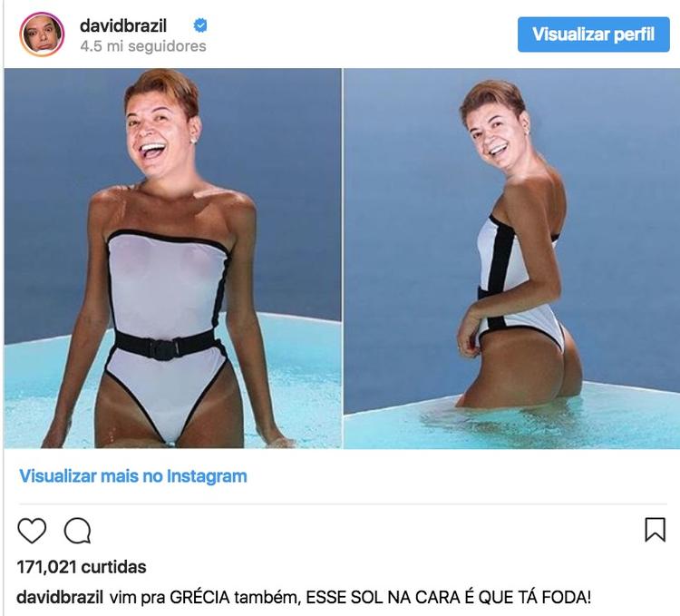Viewport: 680px width, 616px height.
Task: Open the left front-facing swimsuit photo
Action: click(x=172, y=259)
